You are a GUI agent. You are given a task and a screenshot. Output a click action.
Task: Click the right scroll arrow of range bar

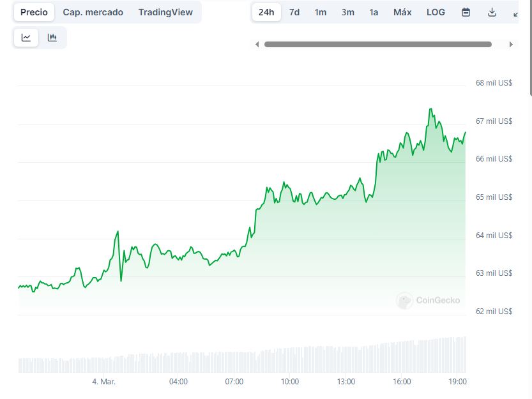pyautogui.click(x=511, y=45)
